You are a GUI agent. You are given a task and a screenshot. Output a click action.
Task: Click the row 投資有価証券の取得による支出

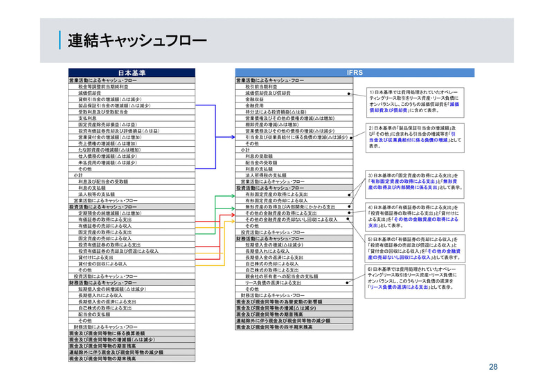(132, 245)
